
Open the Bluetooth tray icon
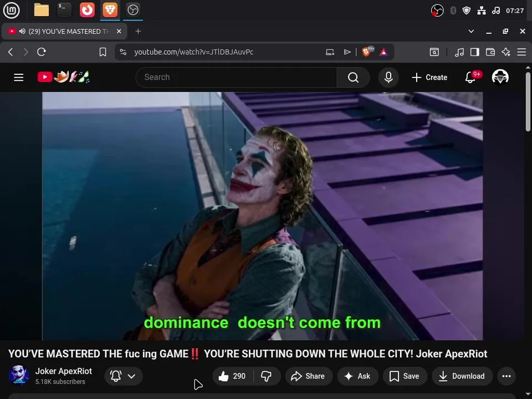coord(453,11)
